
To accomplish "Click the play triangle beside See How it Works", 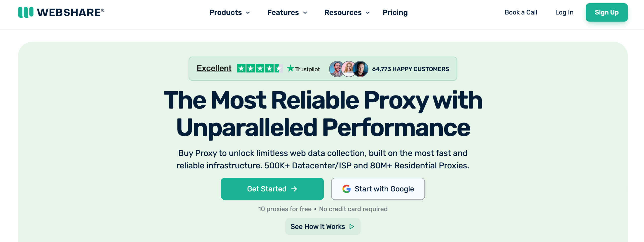I will click(352, 227).
